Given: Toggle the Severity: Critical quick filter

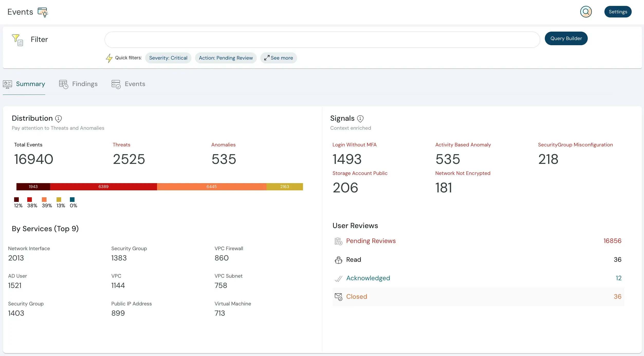Looking at the screenshot, I should 168,58.
